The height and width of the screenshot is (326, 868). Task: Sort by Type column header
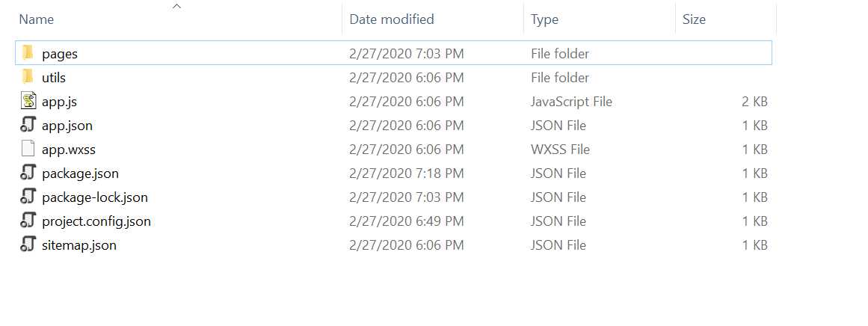(x=544, y=19)
